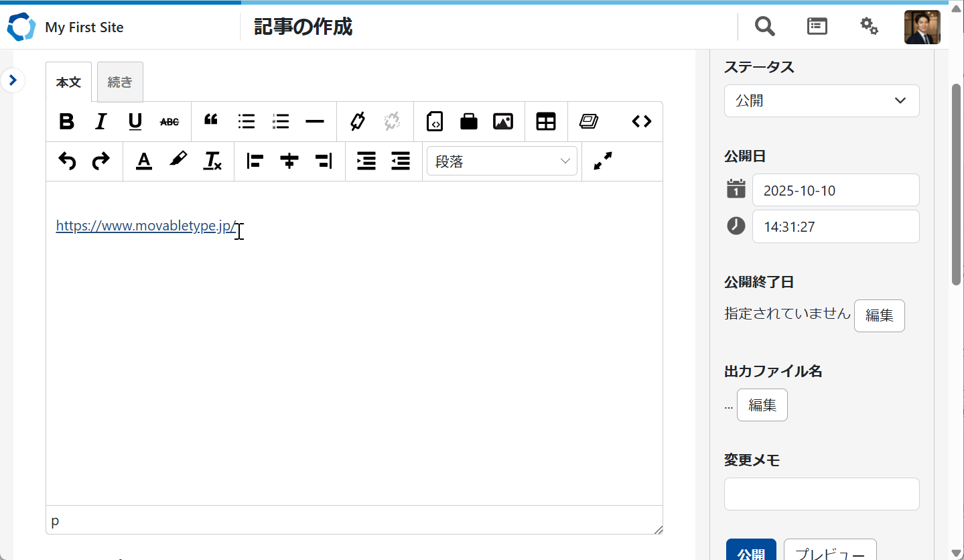The height and width of the screenshot is (560, 964).
Task: Click the 変更メモ input field
Action: [821, 494]
